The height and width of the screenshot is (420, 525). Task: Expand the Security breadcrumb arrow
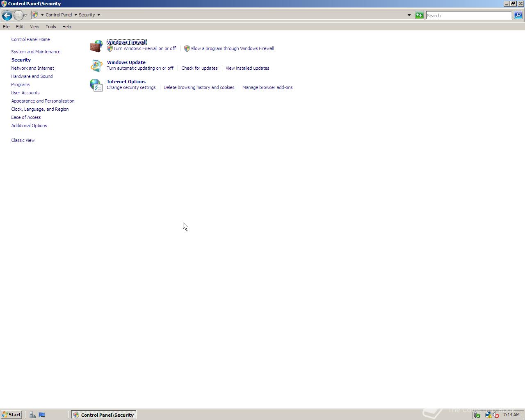pyautogui.click(x=98, y=15)
